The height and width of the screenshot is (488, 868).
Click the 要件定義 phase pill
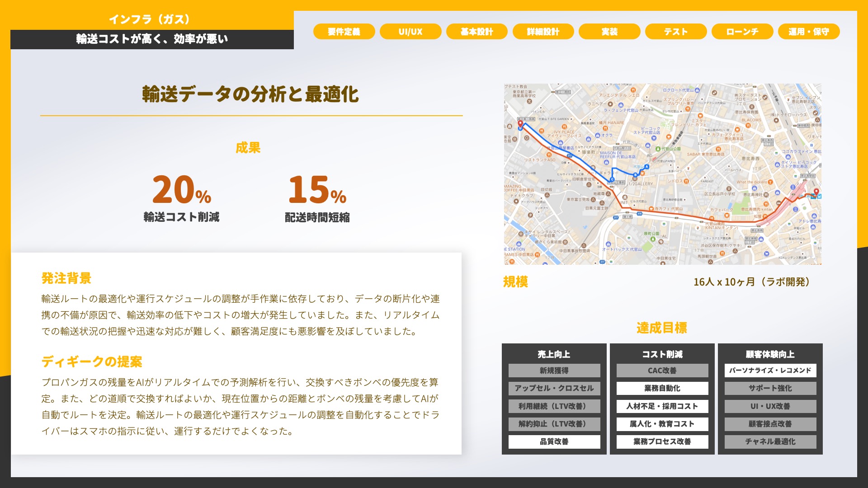point(344,32)
